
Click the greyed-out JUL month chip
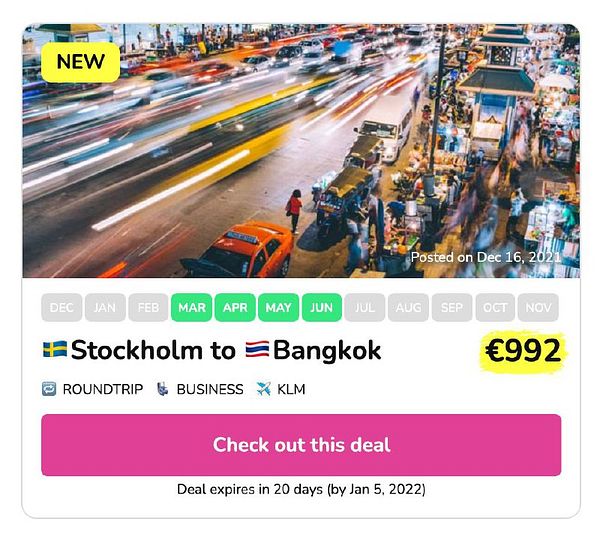coord(365,307)
